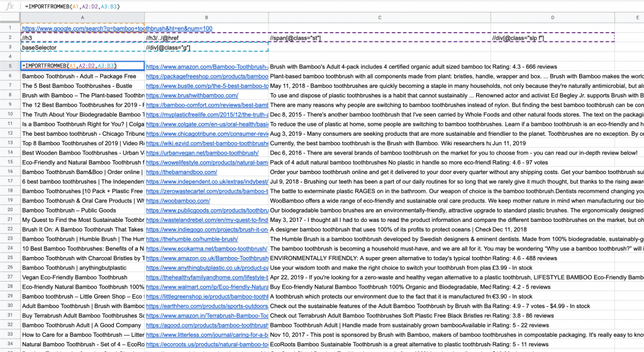Select the //span[@class="st"] cell
The image size is (644, 352).
[x=379, y=38]
